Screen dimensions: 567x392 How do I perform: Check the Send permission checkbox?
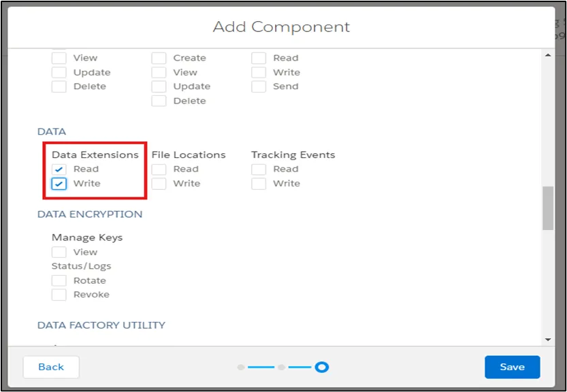click(259, 86)
